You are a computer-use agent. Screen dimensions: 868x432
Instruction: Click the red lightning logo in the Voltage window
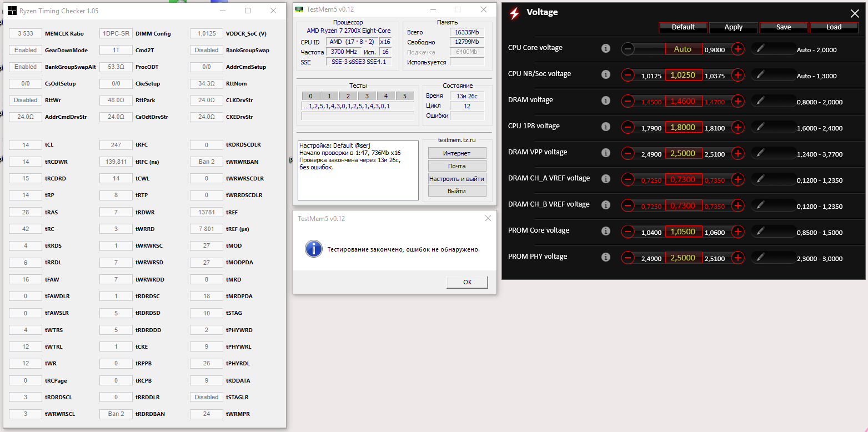[515, 13]
